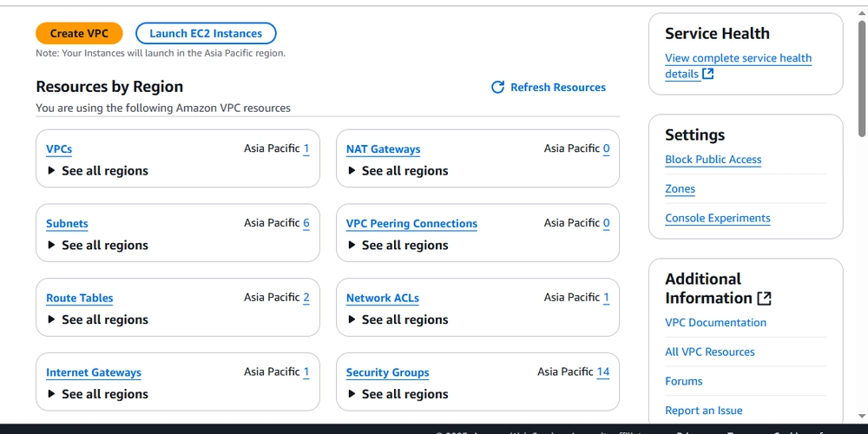The height and width of the screenshot is (434, 868).
Task: Click the scrollbar down arrow
Action: (x=862, y=416)
